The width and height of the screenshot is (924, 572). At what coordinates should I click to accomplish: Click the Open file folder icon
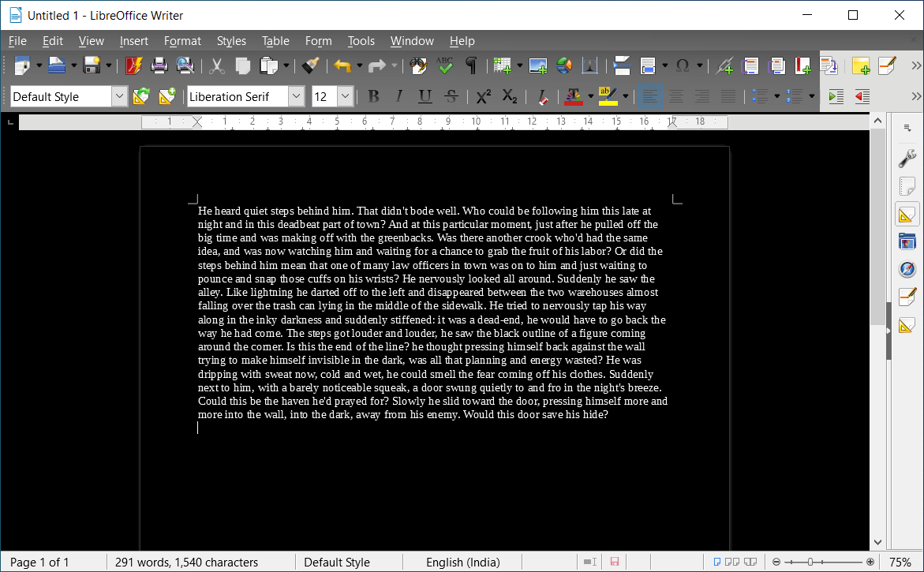(x=57, y=65)
